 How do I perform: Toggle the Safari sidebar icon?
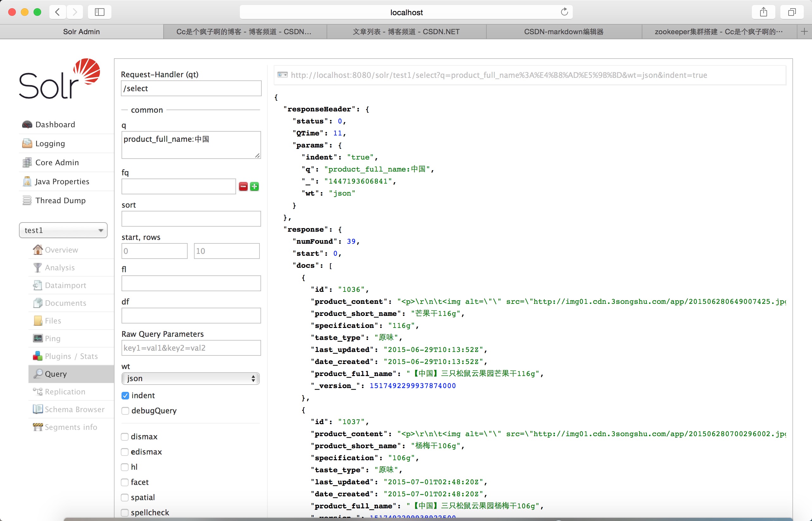[x=99, y=12]
